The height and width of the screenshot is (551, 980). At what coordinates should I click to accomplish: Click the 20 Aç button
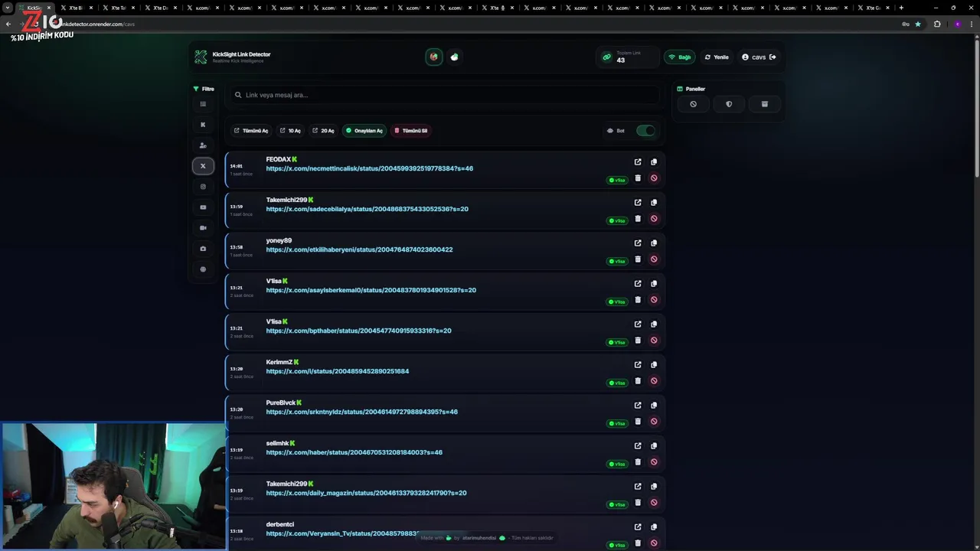click(323, 131)
